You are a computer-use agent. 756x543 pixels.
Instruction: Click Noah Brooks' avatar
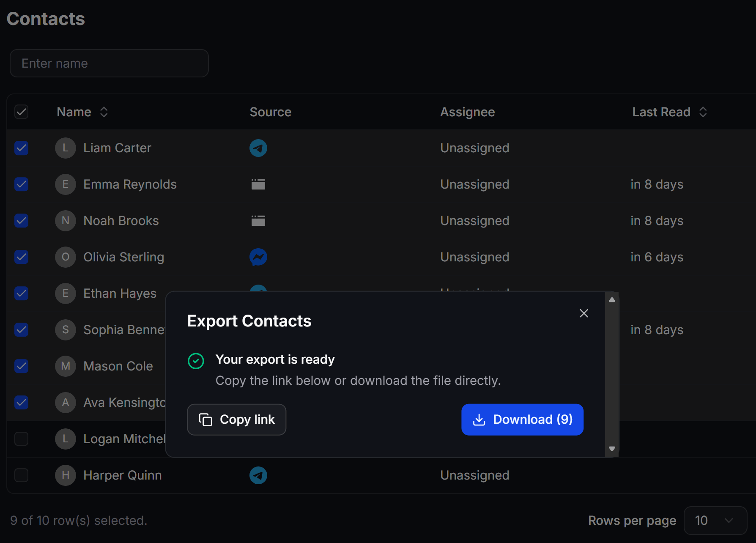[66, 221]
